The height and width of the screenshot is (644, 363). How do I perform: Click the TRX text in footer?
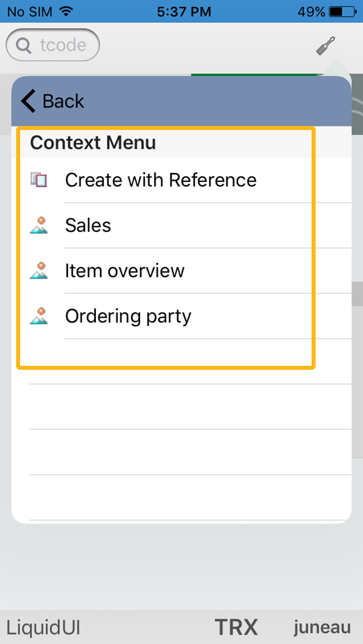(x=236, y=627)
